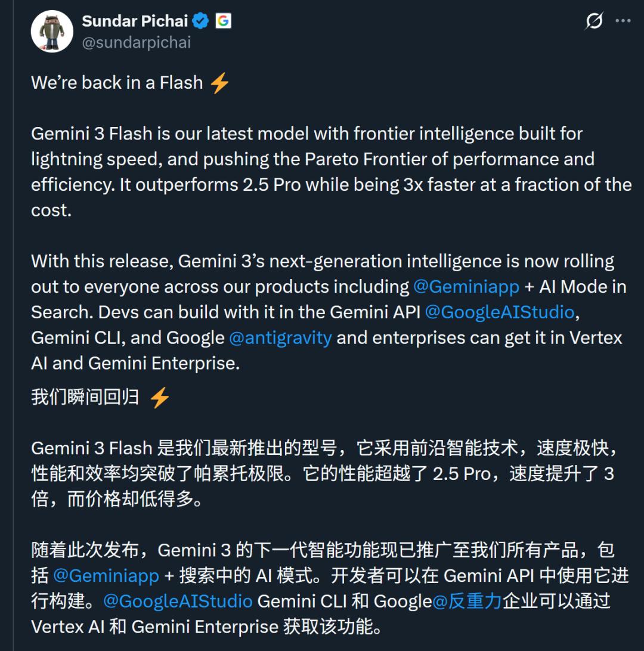
Task: Open @GoogleAIStudio mention in the English text
Action: click(x=499, y=312)
